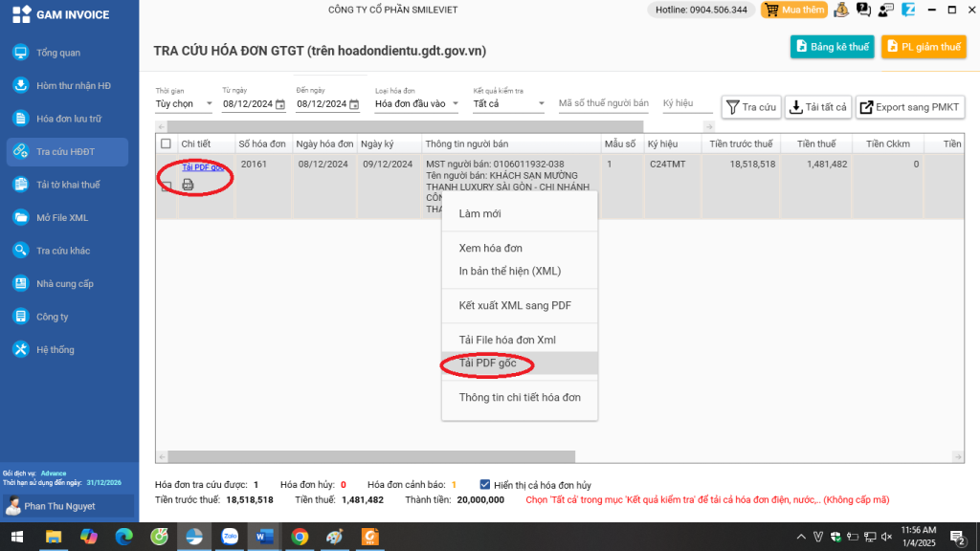Screen dimensions: 980x551
Task: Open Copilot from the taskbar
Action: pyautogui.click(x=89, y=538)
